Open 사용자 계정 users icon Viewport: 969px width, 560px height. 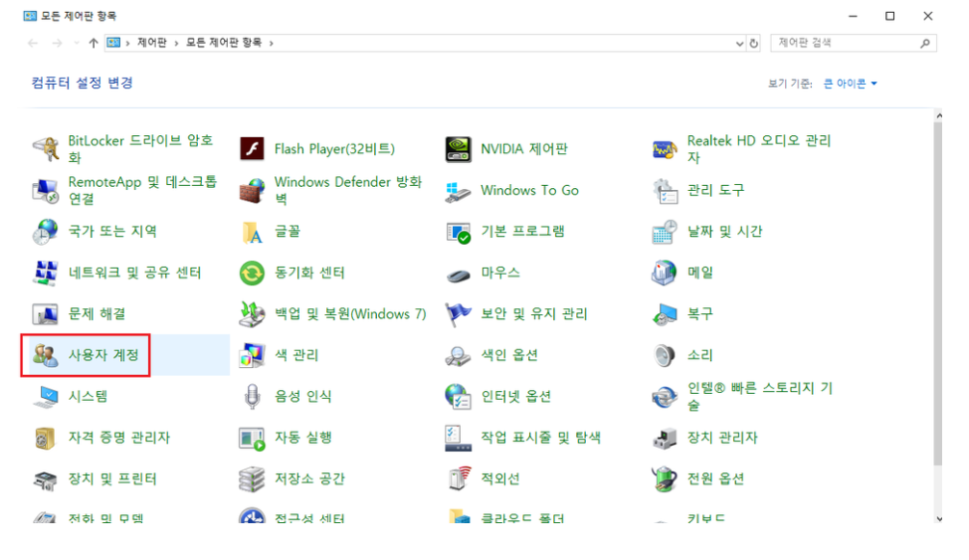point(46,355)
